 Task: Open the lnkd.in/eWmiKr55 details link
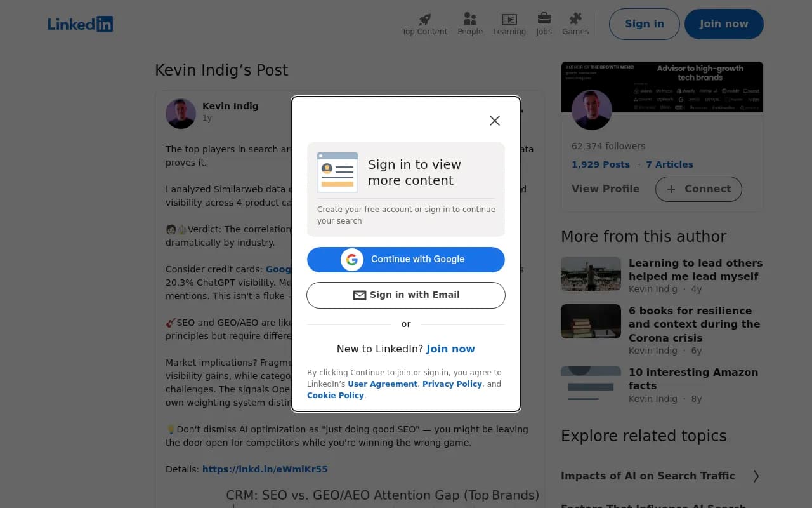click(x=265, y=469)
